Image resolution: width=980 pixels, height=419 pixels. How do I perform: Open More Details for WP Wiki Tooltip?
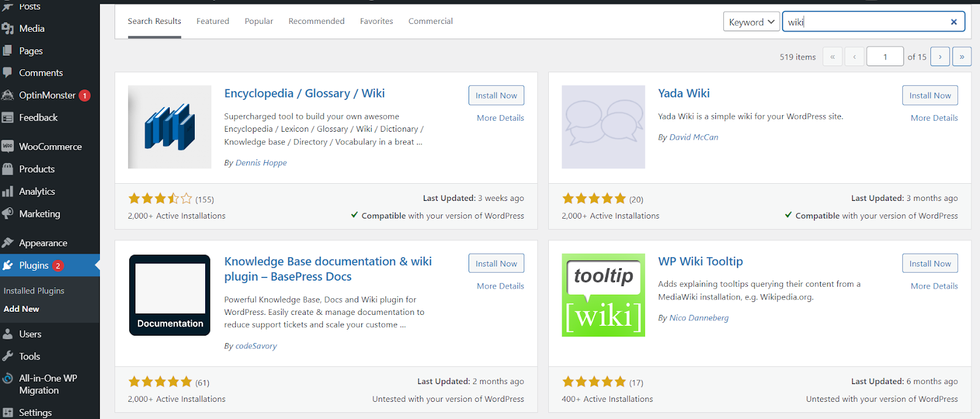point(934,286)
